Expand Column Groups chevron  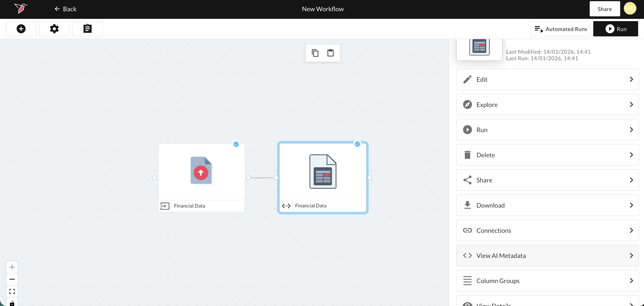coord(631,281)
